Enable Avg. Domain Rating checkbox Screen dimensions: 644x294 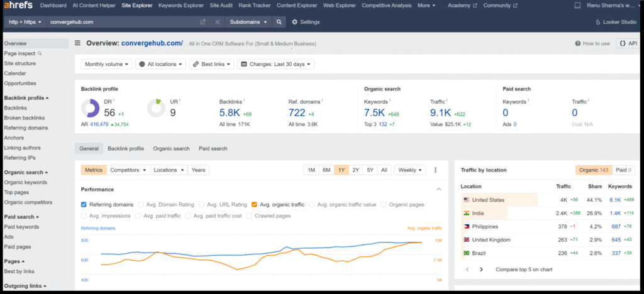140,204
